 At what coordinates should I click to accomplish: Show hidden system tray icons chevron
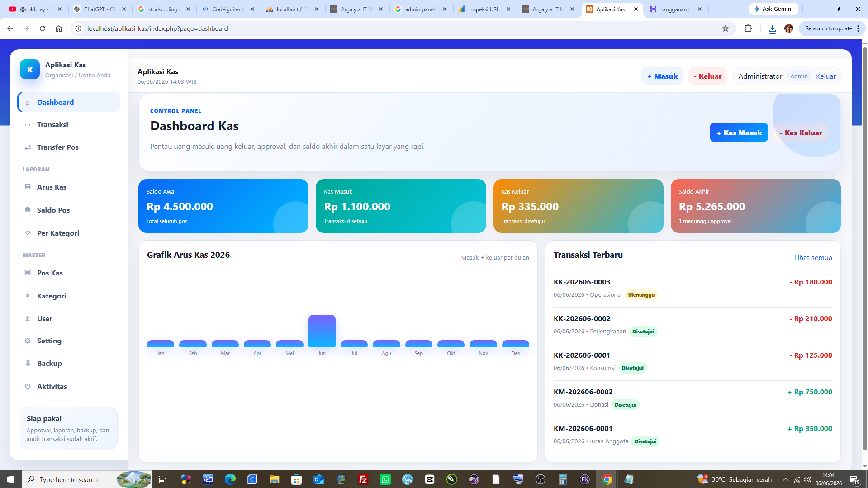point(786,479)
